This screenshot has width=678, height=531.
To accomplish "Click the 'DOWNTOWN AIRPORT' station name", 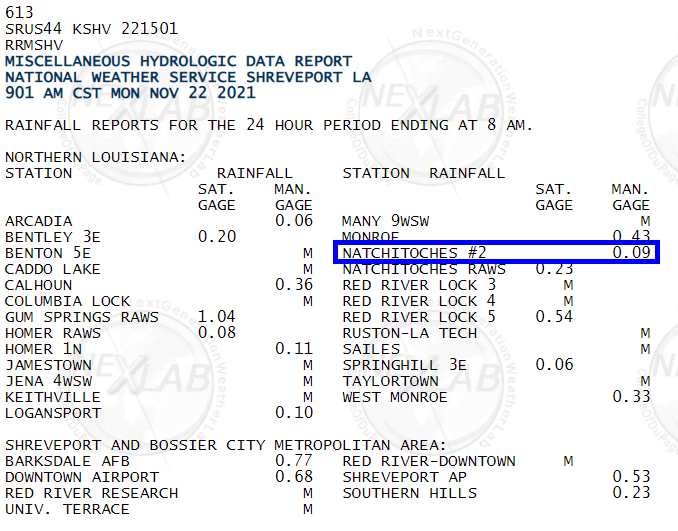I will point(82,477).
